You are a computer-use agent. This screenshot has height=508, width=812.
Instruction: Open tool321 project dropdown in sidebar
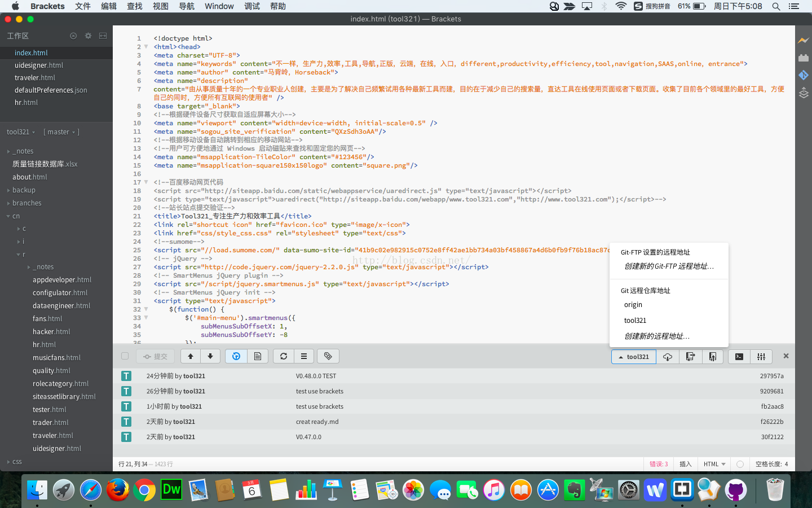21,132
